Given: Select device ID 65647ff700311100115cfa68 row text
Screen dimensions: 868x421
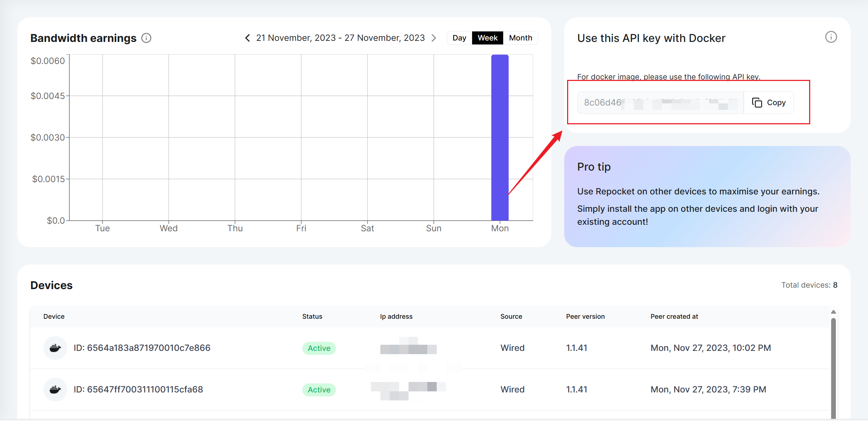Looking at the screenshot, I should click(x=138, y=390).
